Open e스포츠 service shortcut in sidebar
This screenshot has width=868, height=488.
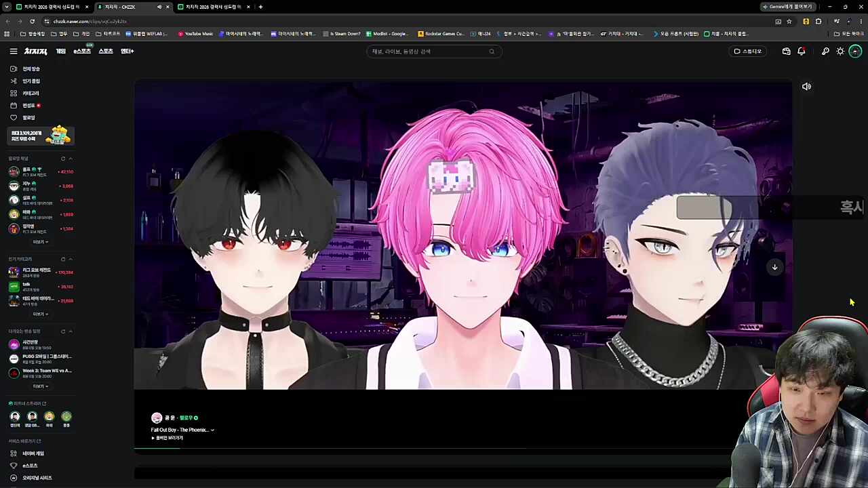tap(24, 466)
